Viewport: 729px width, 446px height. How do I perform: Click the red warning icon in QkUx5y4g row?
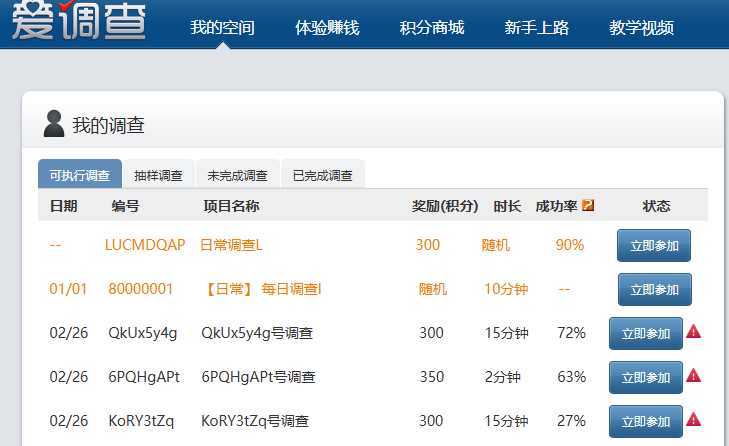click(x=693, y=332)
